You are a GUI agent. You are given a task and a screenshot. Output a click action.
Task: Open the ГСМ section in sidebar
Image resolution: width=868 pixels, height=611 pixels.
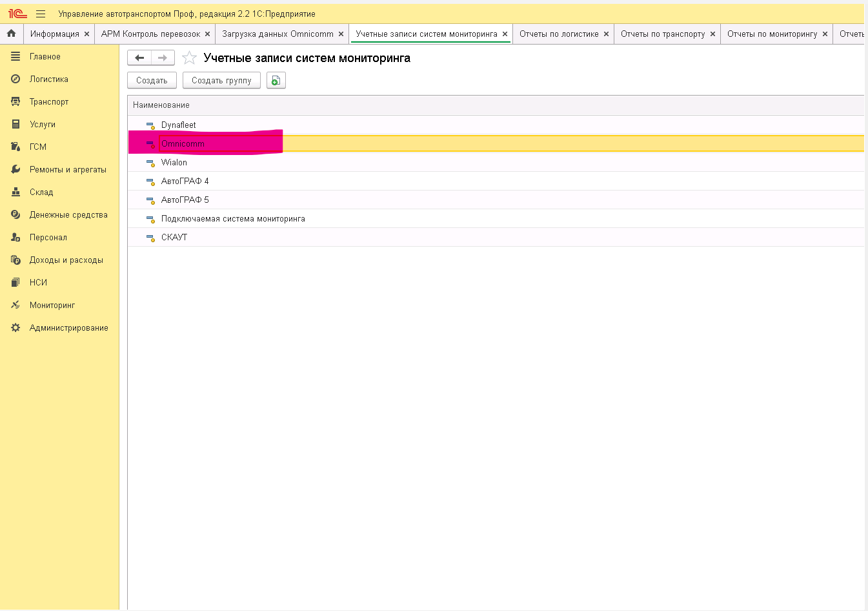38,147
